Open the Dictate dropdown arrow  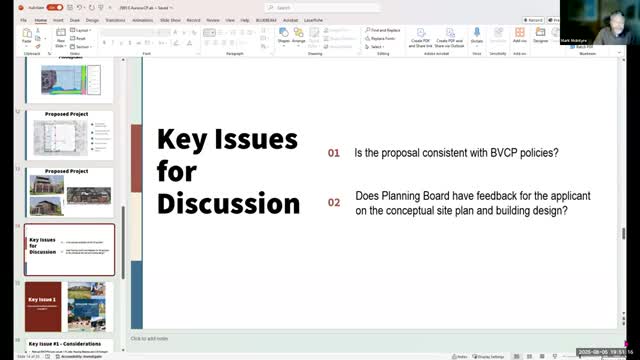477,46
